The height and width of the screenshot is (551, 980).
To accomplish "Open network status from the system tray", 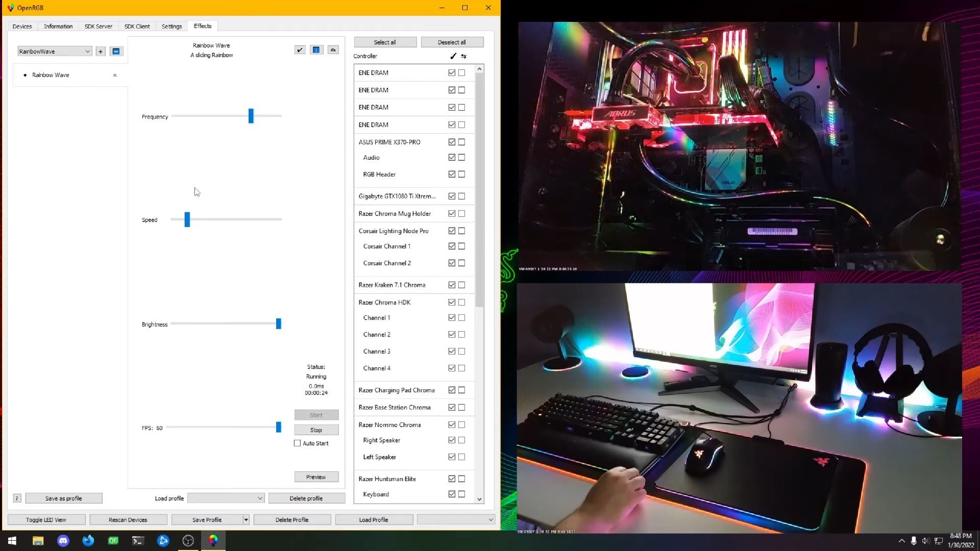I will [938, 541].
